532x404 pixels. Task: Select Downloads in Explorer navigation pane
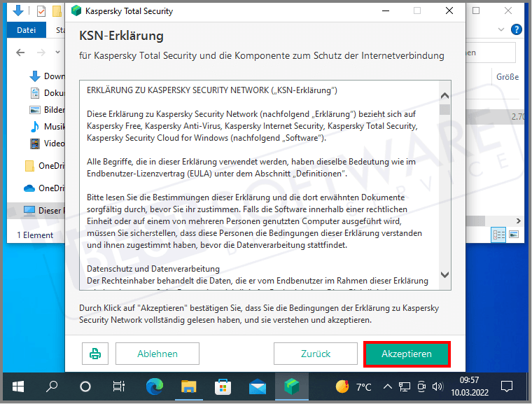(x=47, y=76)
